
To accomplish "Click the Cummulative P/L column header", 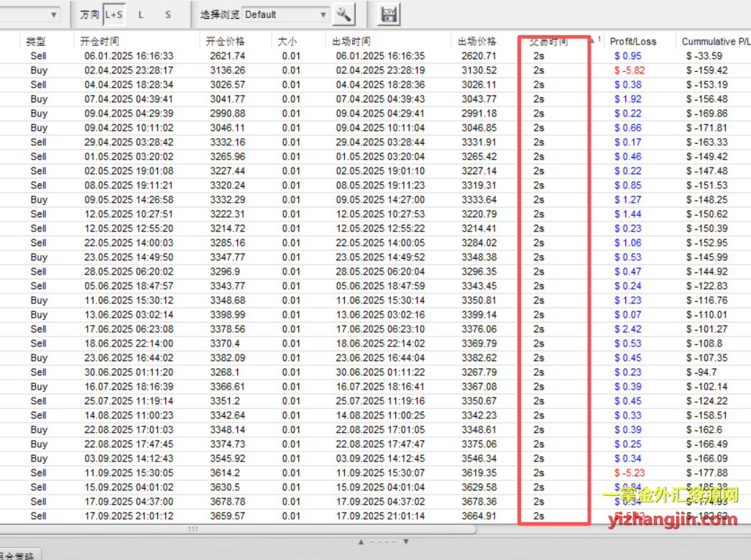I will coord(714,41).
